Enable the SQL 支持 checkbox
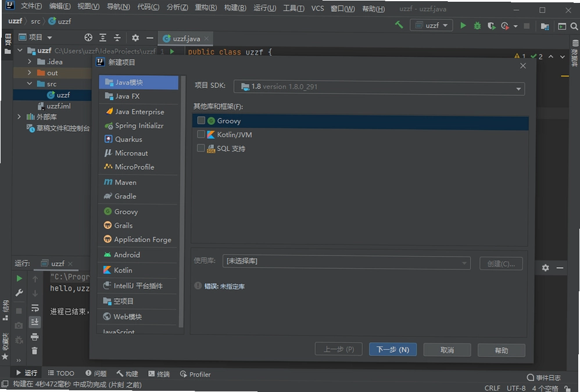This screenshot has width=580, height=392. click(201, 148)
